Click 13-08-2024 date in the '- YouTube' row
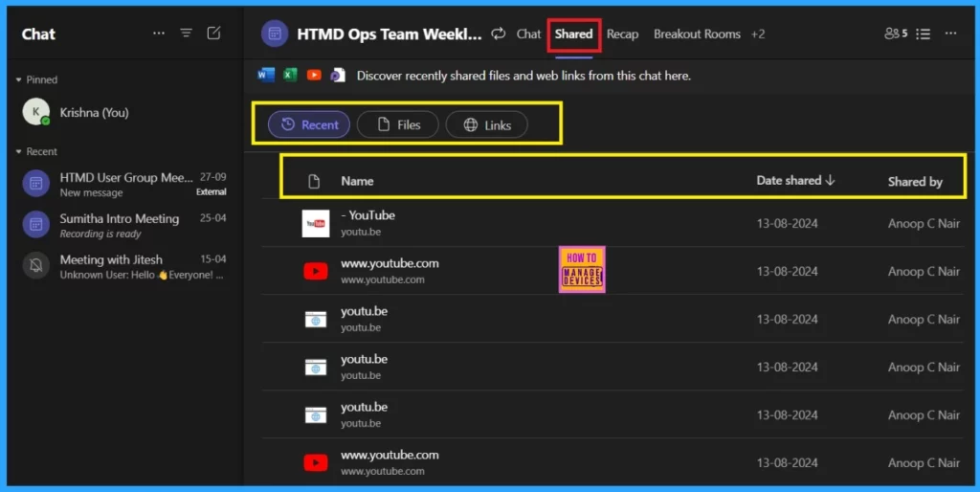The height and width of the screenshot is (492, 980). (787, 223)
